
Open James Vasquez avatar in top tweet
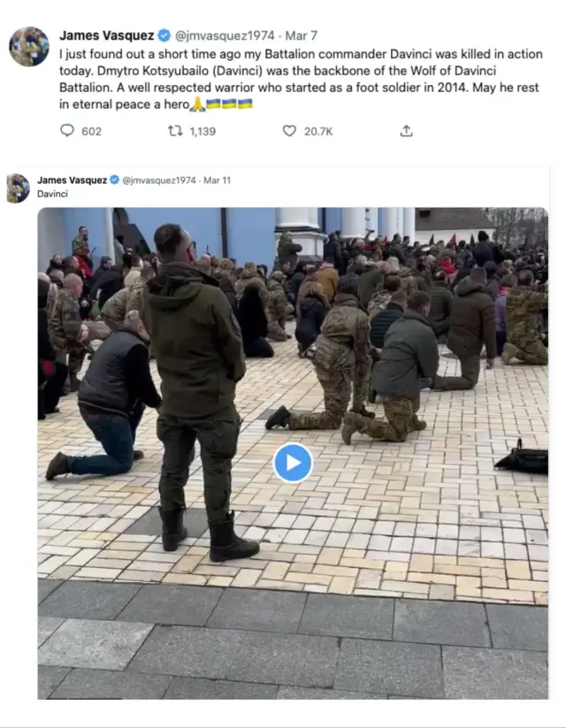[x=29, y=46]
